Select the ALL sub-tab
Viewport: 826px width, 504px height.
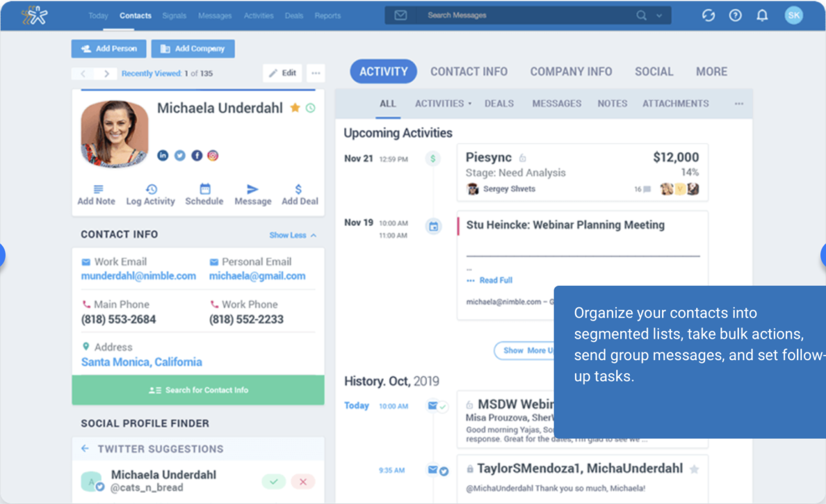point(388,103)
